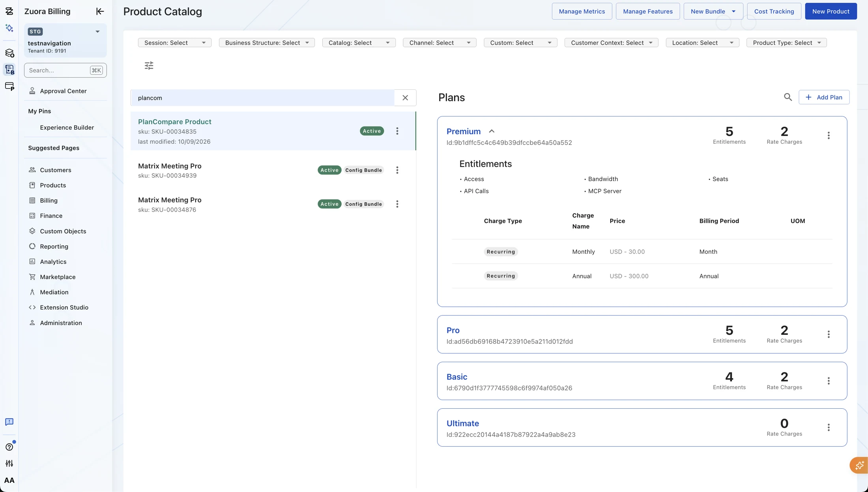Open the filter settings sliders icon
This screenshot has height=492, width=868.
[x=149, y=66]
